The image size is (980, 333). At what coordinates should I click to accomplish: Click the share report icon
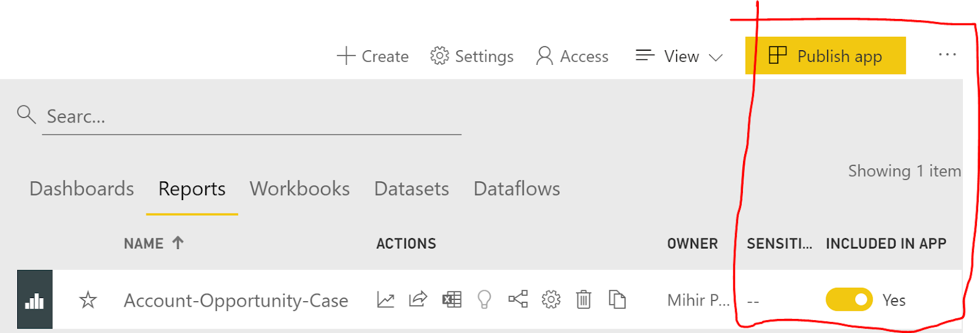[418, 300]
